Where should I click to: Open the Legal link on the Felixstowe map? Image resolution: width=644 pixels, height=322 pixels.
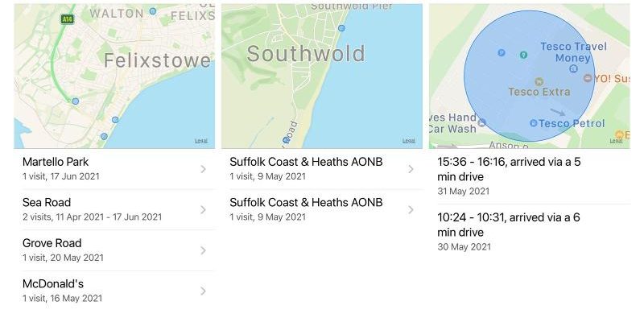[x=201, y=141]
